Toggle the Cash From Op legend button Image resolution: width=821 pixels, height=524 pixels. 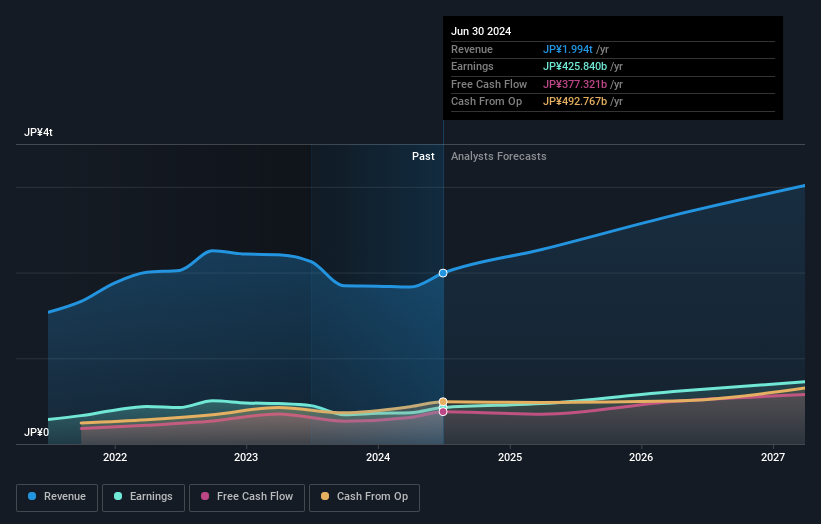pos(364,497)
